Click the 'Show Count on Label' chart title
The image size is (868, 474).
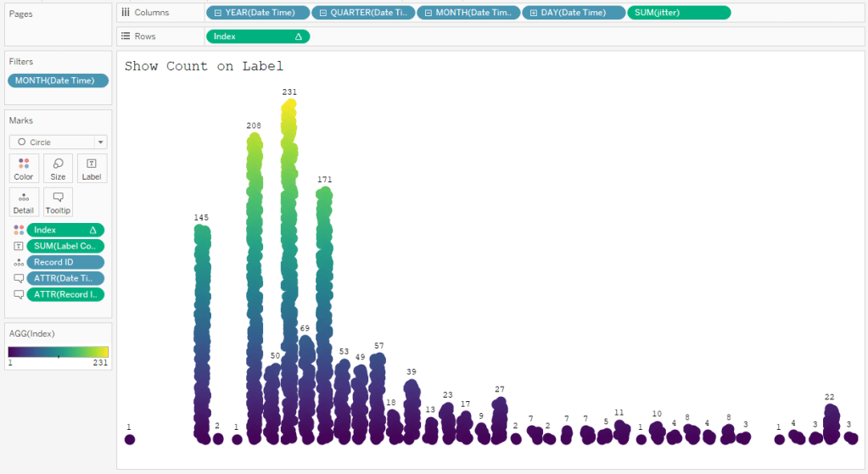click(204, 66)
